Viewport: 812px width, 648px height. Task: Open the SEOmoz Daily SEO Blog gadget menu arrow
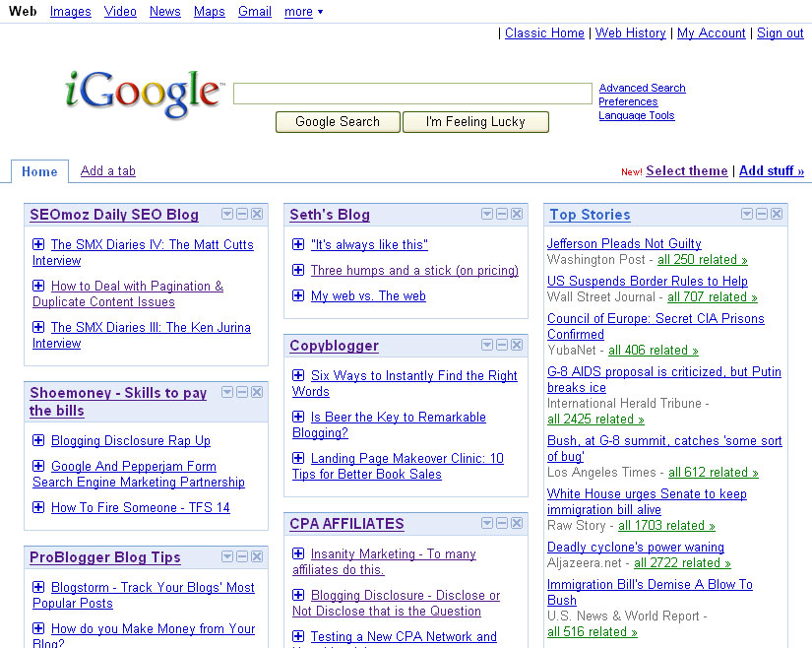227,214
